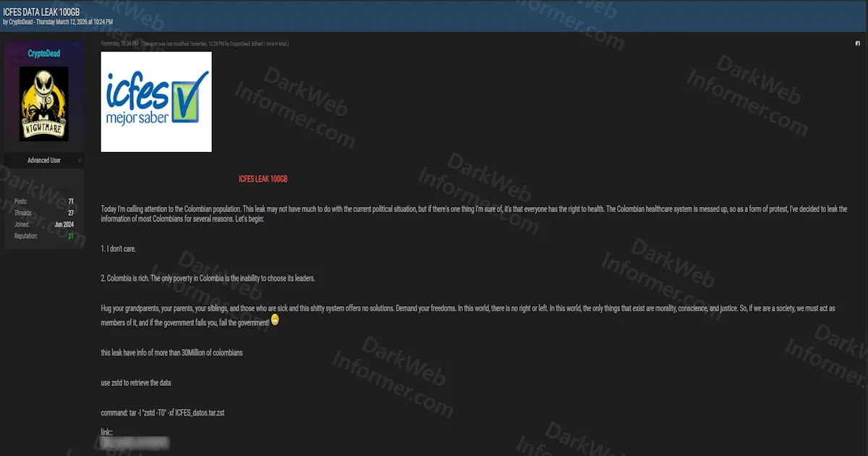Select the red ICFES LEAK 100GB heading

[x=263, y=179]
